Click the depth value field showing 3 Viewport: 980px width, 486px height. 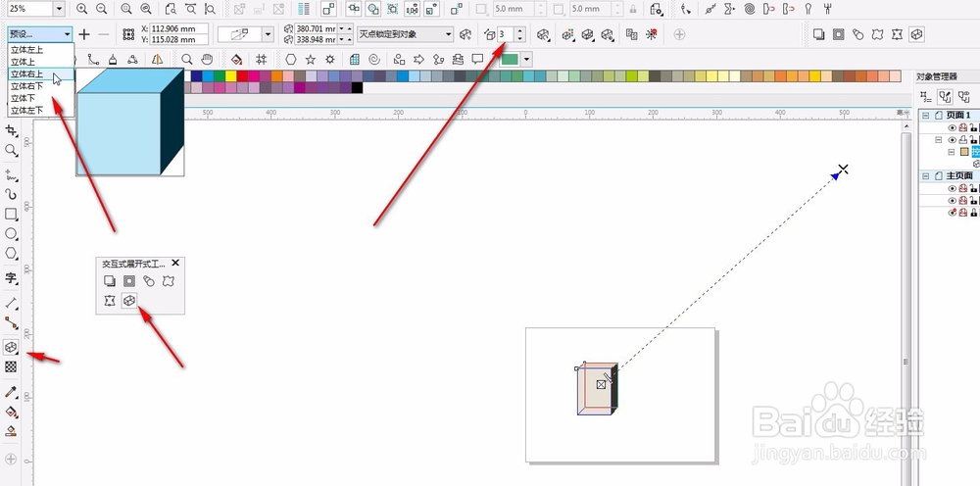pyautogui.click(x=506, y=34)
